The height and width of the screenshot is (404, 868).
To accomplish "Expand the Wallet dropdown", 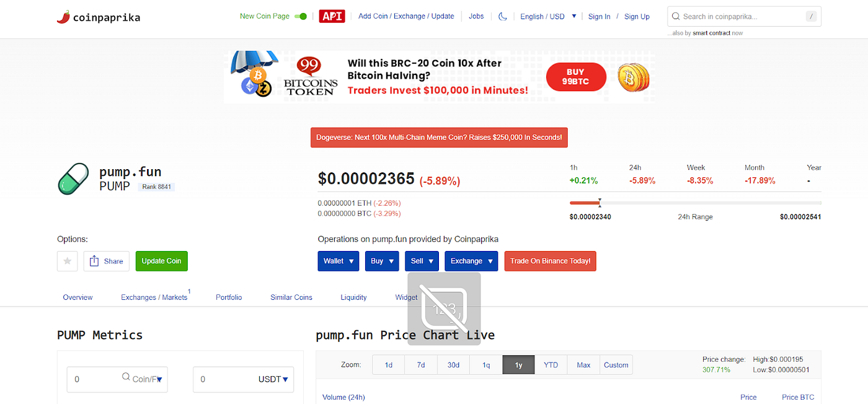I will point(339,261).
